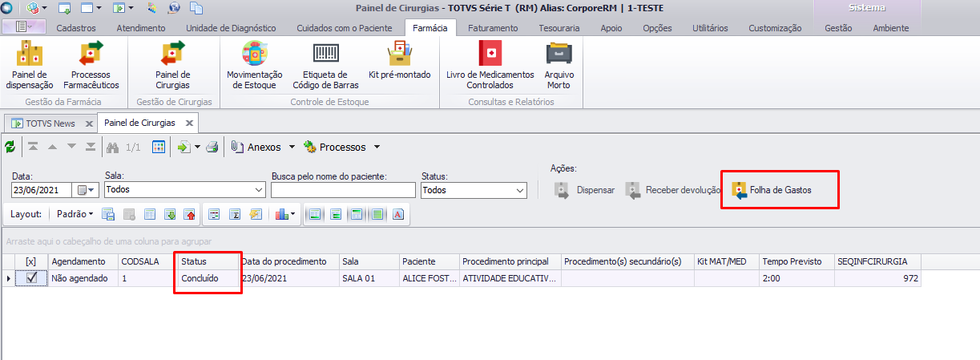980x360 pixels.
Task: Click the Receber devolução action button
Action: [673, 190]
